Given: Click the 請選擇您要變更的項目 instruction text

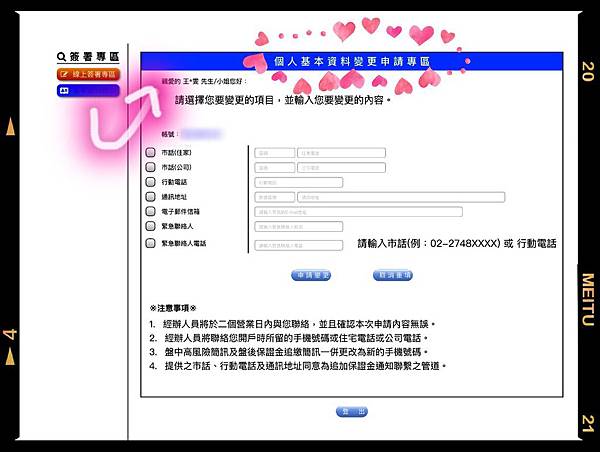Looking at the screenshot, I should pyautogui.click(x=283, y=100).
